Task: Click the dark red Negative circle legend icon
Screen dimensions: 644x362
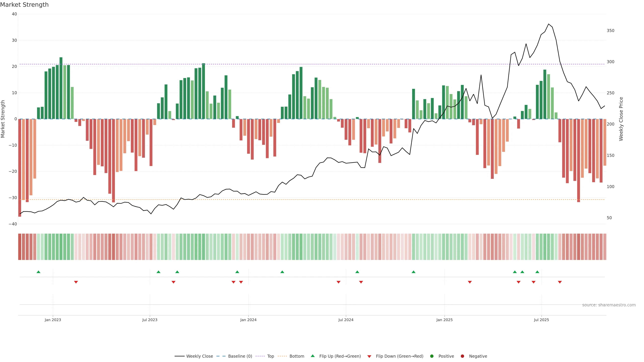Action: [462, 356]
